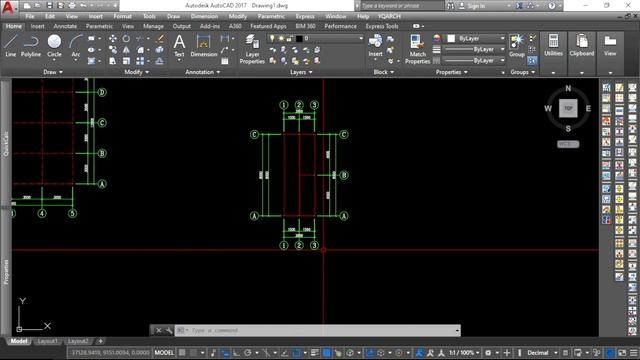Screen dimensions: 640x360
Task: Click the Customize wrench icon on command line
Action: [169, 330]
